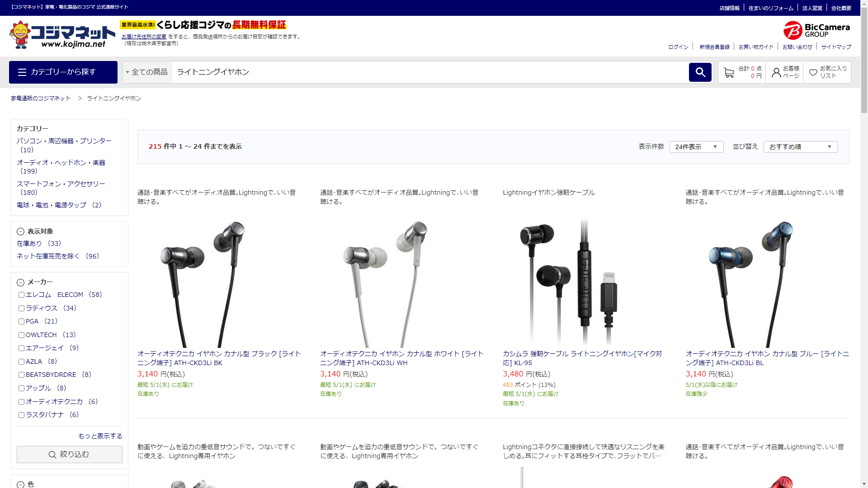
Task: Open the おすすめ順 sort order dropdown
Action: pyautogui.click(x=800, y=147)
